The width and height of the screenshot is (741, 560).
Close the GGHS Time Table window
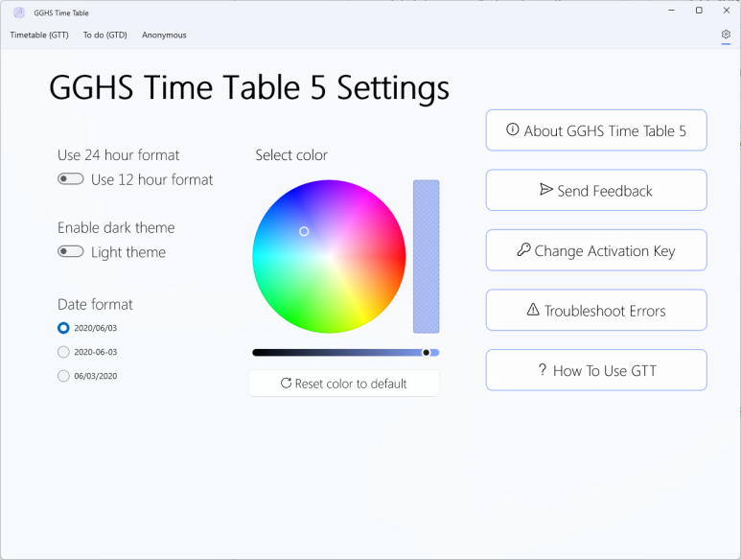click(727, 11)
